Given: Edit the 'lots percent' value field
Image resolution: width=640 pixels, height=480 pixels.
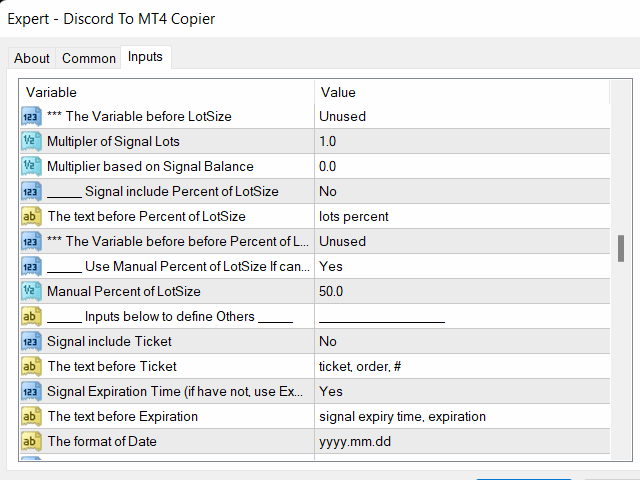Looking at the screenshot, I should [462, 217].
